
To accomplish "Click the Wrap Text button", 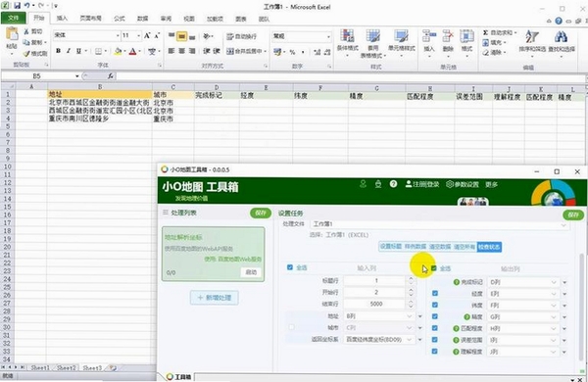I will pyautogui.click(x=241, y=36).
